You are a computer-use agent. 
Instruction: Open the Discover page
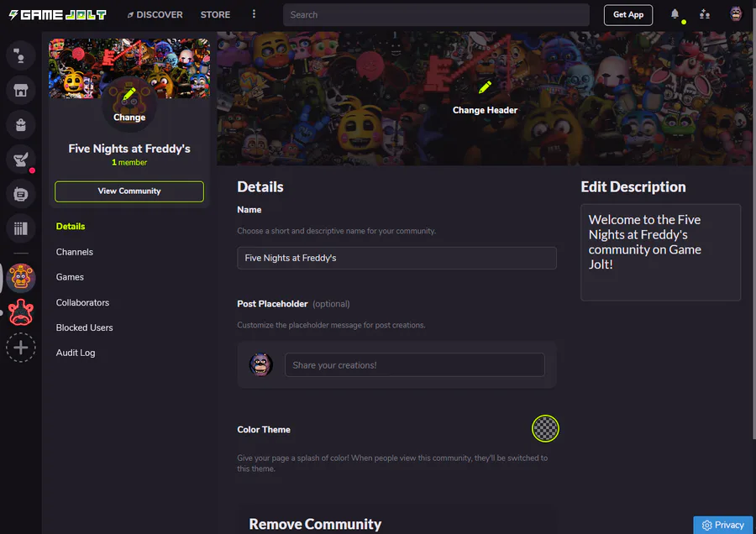tap(155, 15)
